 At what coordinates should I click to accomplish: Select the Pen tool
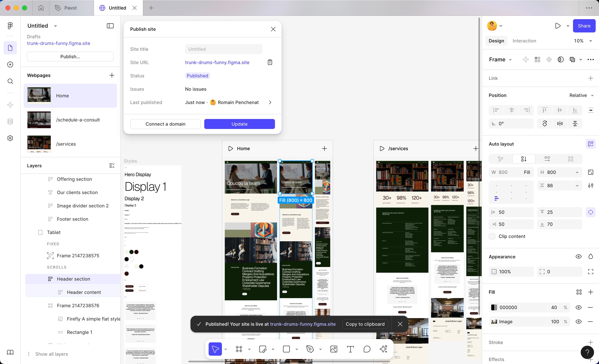point(310,349)
